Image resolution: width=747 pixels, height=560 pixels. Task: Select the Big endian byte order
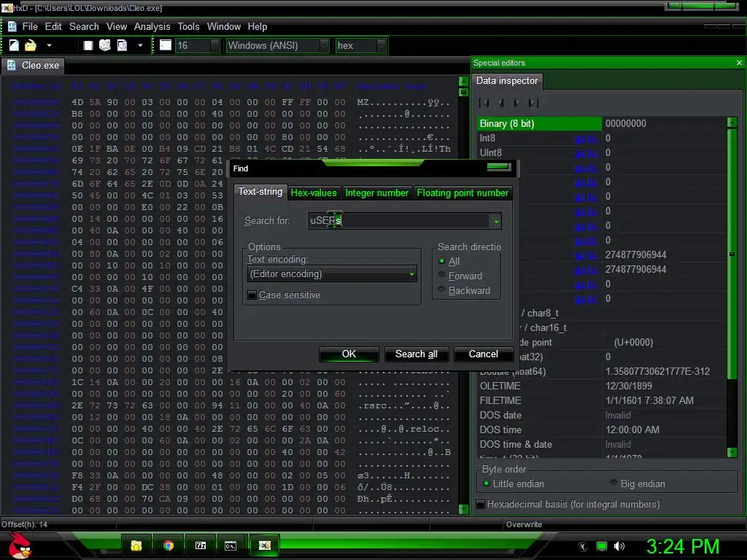614,483
